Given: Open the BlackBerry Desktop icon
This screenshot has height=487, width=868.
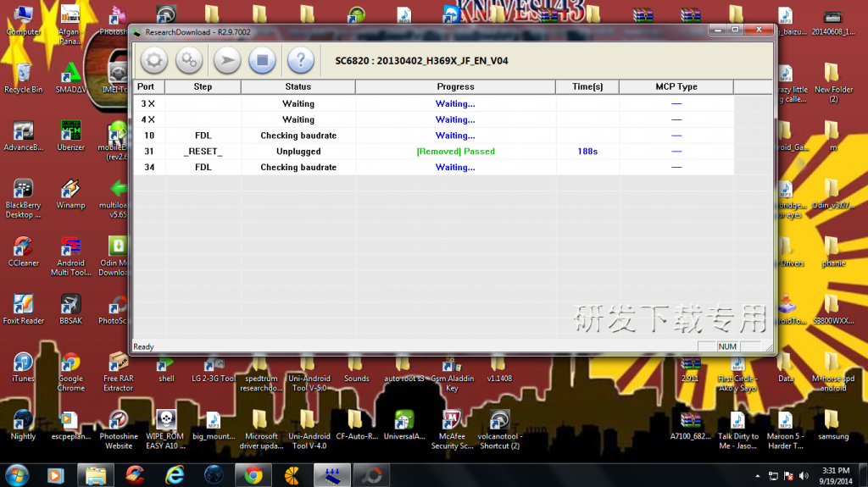Looking at the screenshot, I should [23, 199].
